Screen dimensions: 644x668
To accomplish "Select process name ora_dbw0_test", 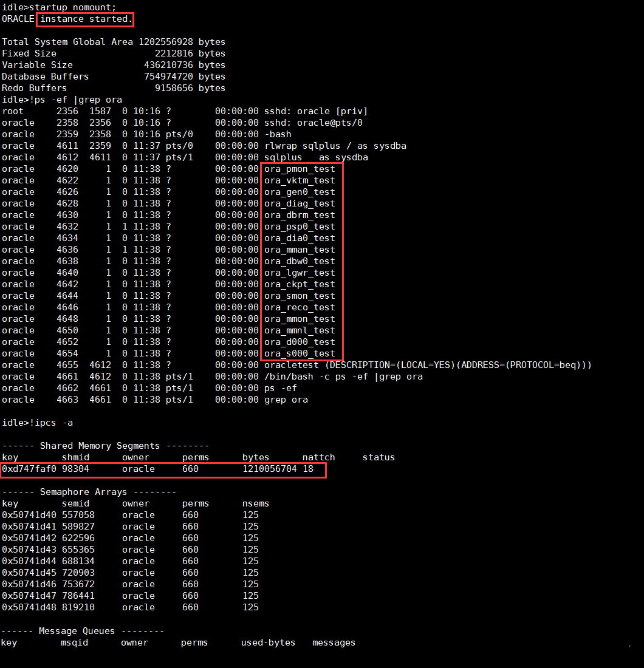I will click(x=300, y=261).
